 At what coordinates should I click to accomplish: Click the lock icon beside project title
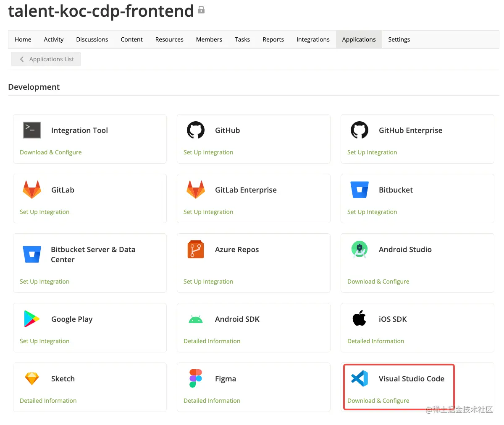(201, 10)
